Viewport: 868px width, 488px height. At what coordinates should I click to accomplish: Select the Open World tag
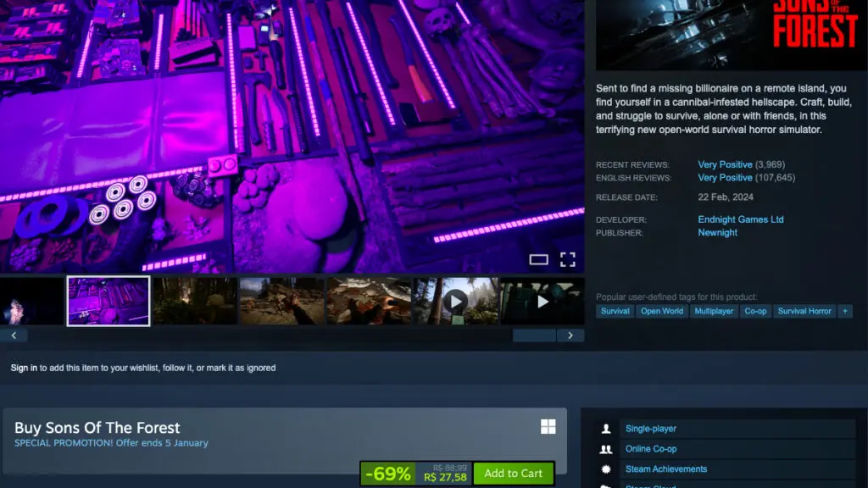[x=662, y=311]
